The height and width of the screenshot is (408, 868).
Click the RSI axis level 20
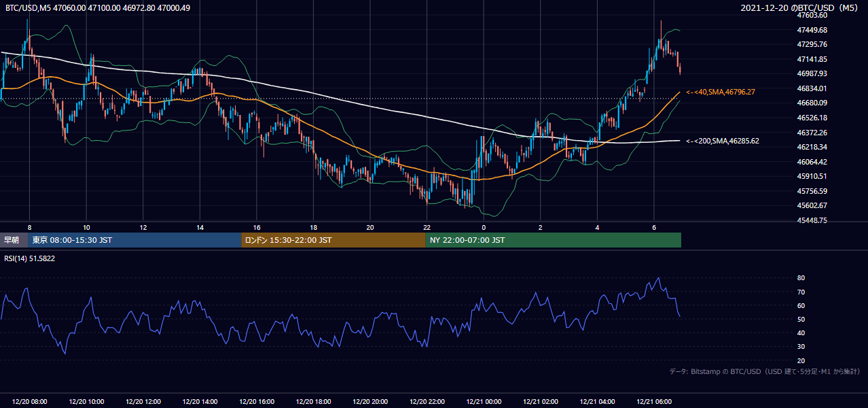(x=801, y=360)
